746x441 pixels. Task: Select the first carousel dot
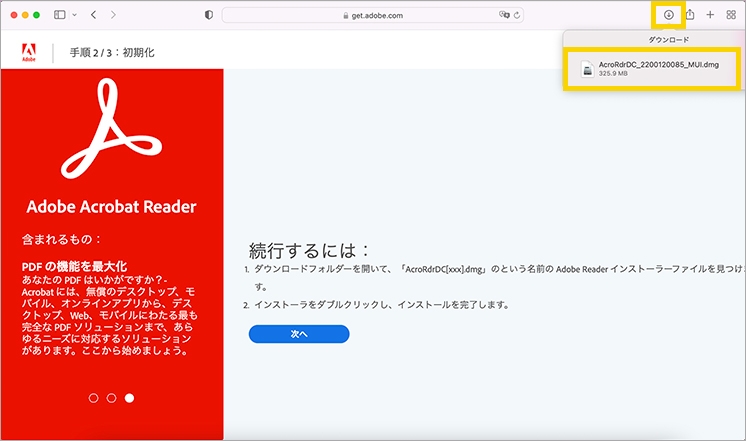click(94, 398)
